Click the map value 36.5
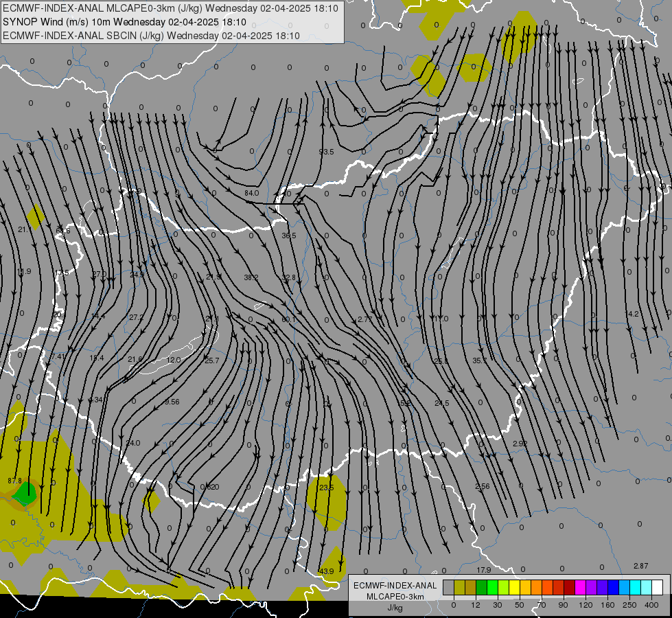 [x=289, y=236]
